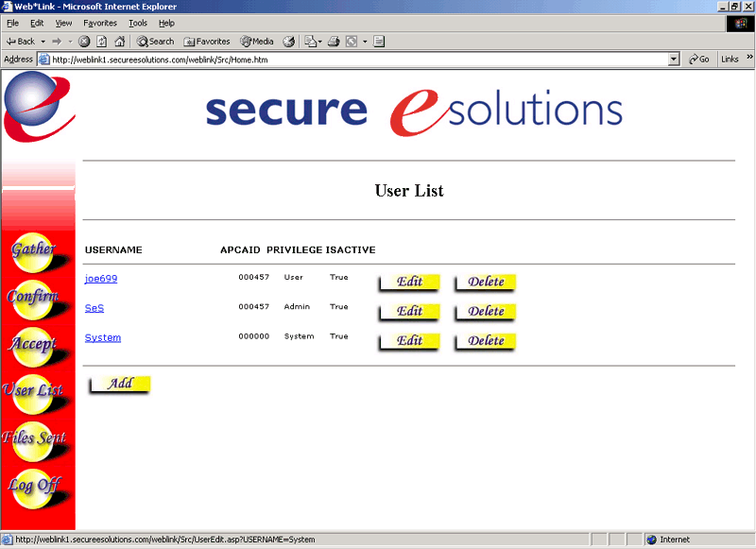Expand the Links toolbar chevron
This screenshot has width=756, height=549.
click(x=749, y=57)
